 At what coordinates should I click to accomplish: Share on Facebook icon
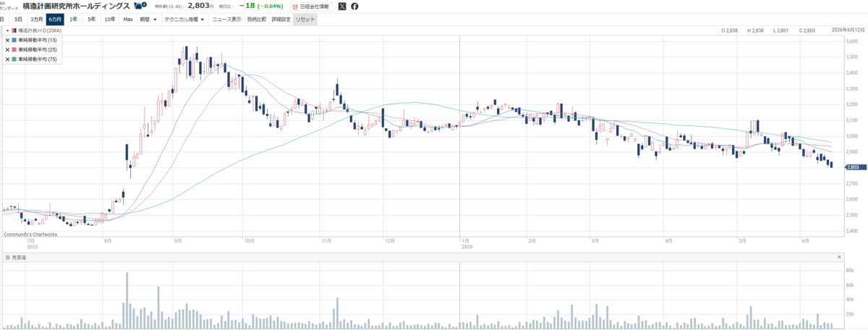[354, 7]
